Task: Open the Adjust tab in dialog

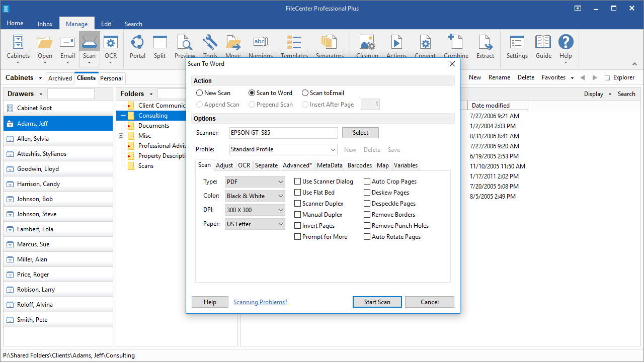Action: (224, 165)
